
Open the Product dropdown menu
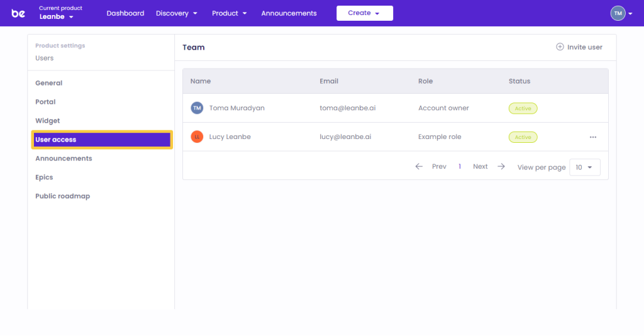coord(229,13)
